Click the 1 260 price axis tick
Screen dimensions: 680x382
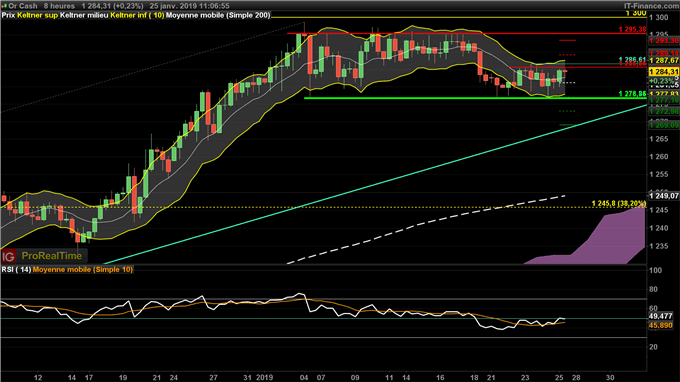pyautogui.click(x=659, y=157)
